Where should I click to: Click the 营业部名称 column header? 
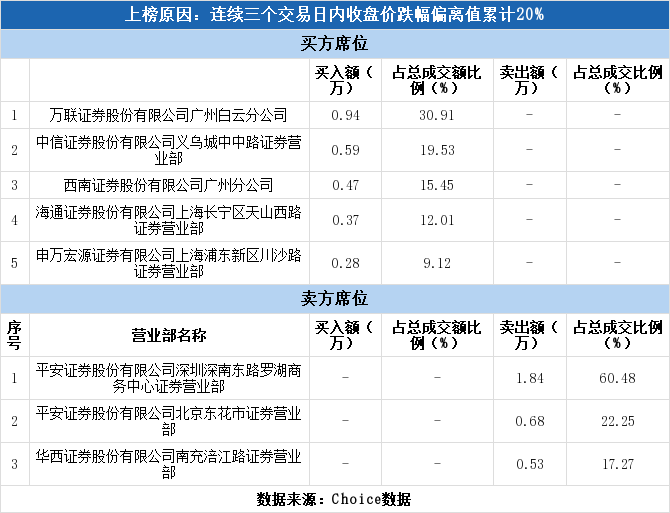[x=168, y=335]
